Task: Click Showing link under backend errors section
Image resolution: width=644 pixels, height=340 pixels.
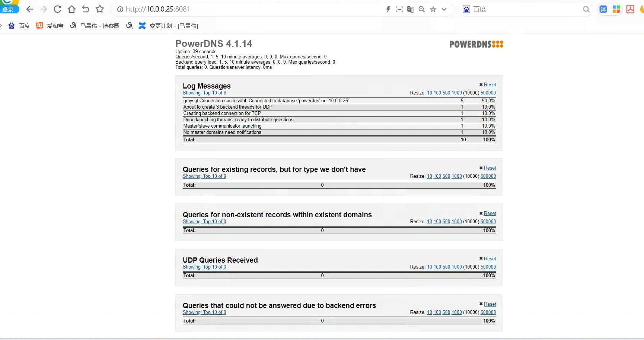Action: click(204, 312)
